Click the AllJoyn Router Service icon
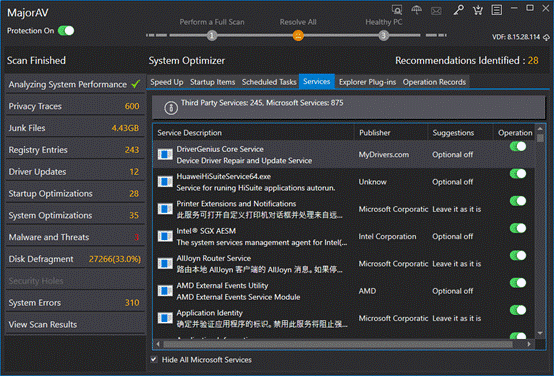Viewport: 554px width, 376px height. (165, 263)
